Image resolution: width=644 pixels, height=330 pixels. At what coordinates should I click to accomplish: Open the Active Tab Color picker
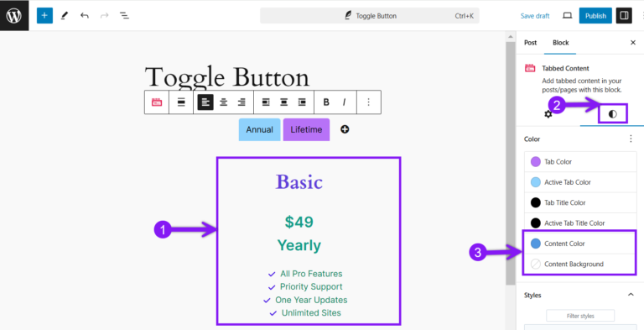[x=580, y=182]
